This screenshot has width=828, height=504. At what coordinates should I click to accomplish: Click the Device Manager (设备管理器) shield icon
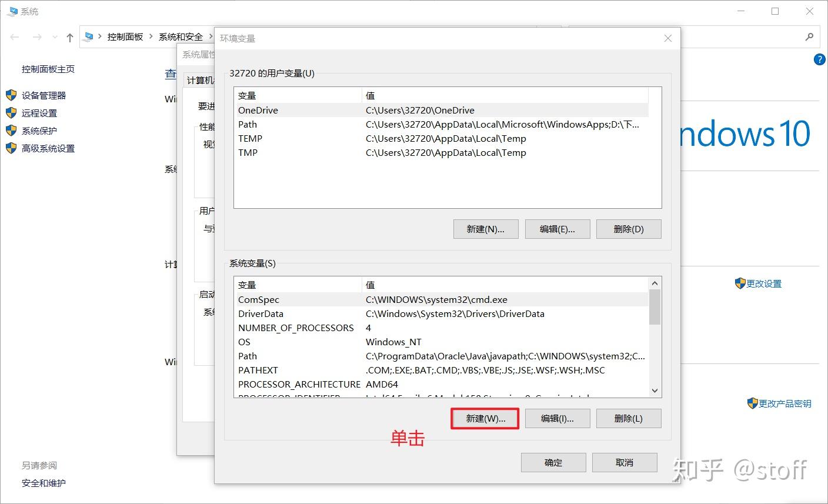(11, 95)
